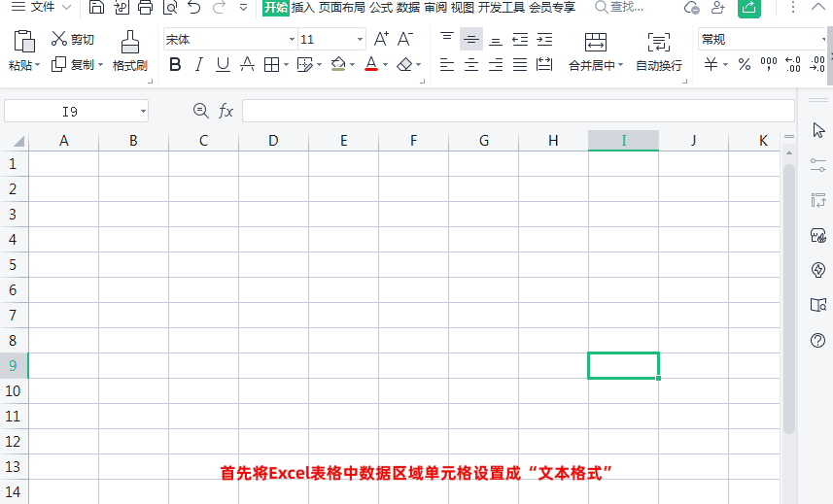Screen dimensions: 833x504
Task: Click the Paste clipboard icon
Action: click(x=24, y=42)
